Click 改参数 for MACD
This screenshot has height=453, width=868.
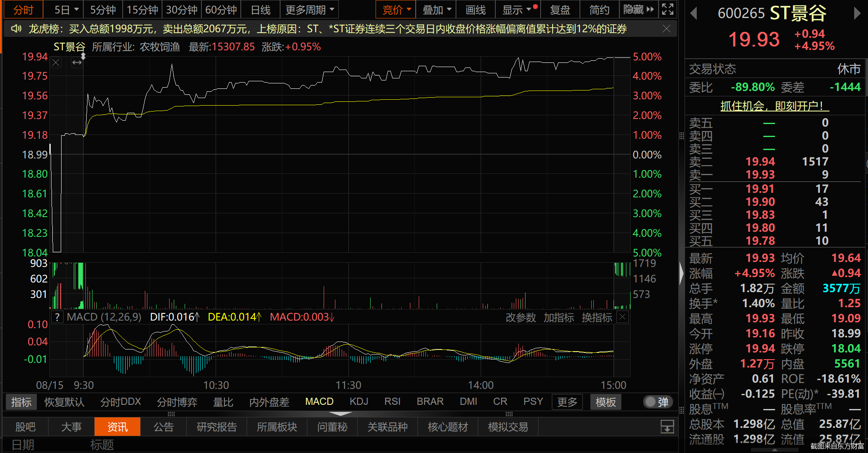[x=521, y=318]
